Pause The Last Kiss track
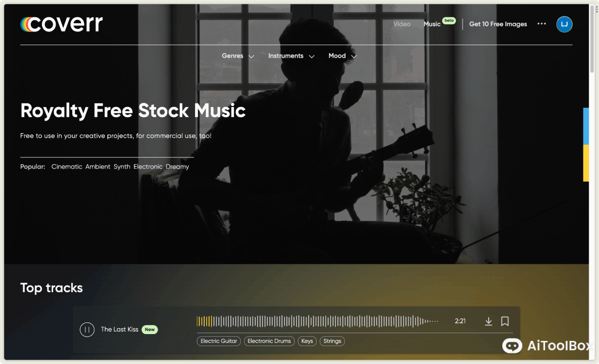The height and width of the screenshot is (364, 599). click(x=87, y=329)
